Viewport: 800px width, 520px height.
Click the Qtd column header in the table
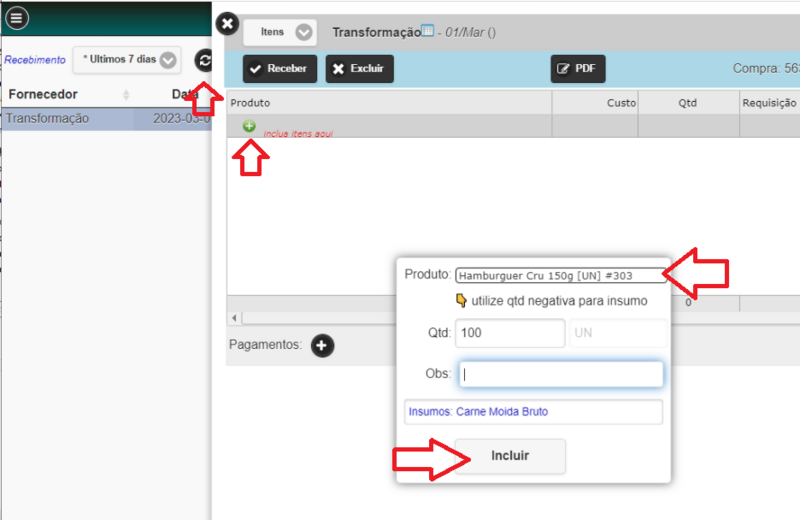[x=687, y=103]
